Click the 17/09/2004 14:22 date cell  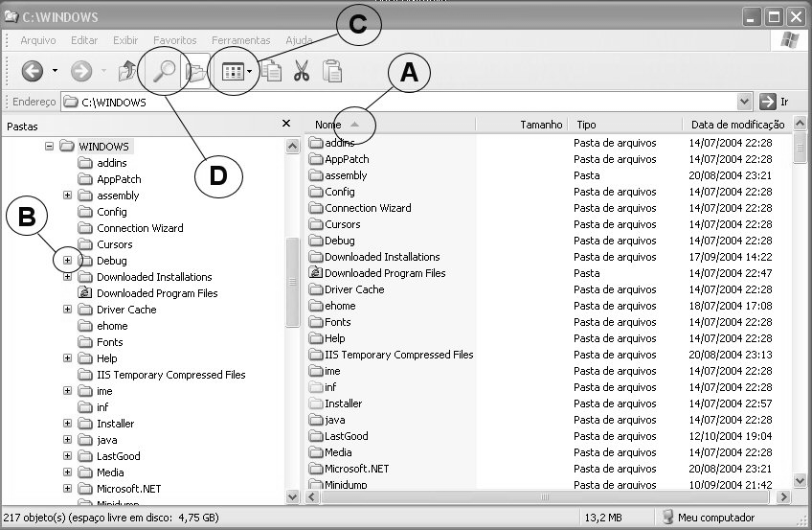[731, 257]
